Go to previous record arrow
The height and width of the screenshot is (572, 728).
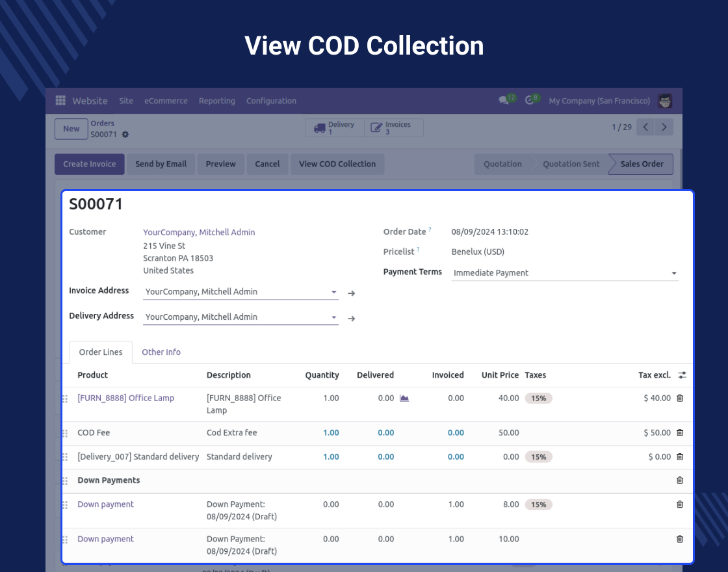pos(646,127)
